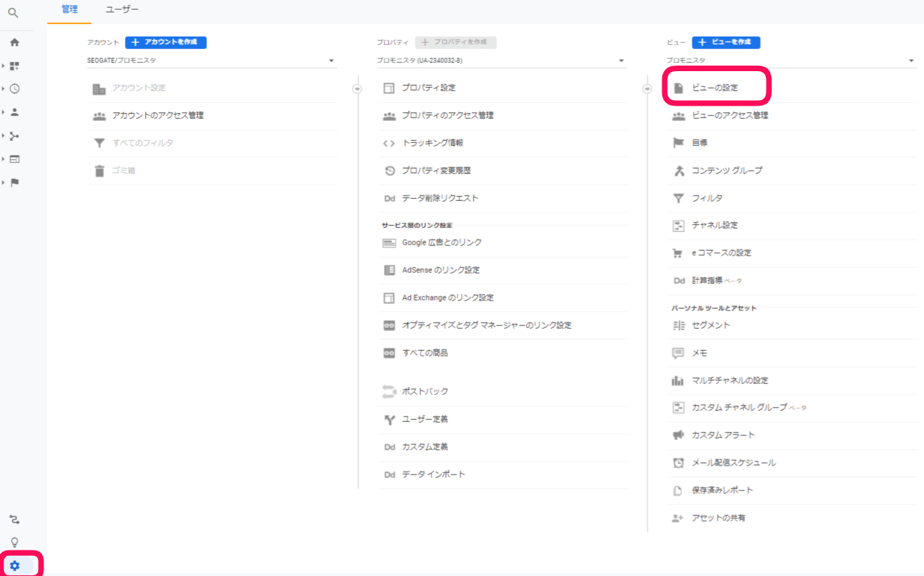
Task: Click the フィルタ funnel icon in view column
Action: pyautogui.click(x=678, y=198)
